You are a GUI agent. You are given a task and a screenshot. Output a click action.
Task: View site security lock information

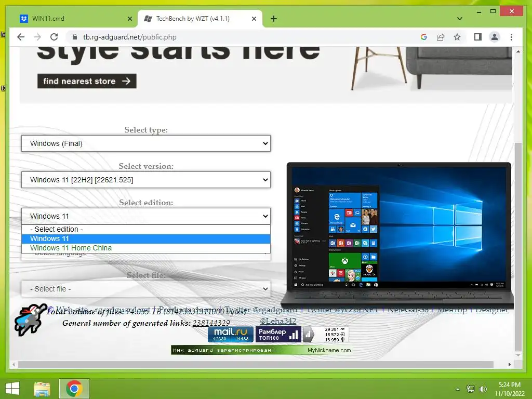pyautogui.click(x=75, y=37)
